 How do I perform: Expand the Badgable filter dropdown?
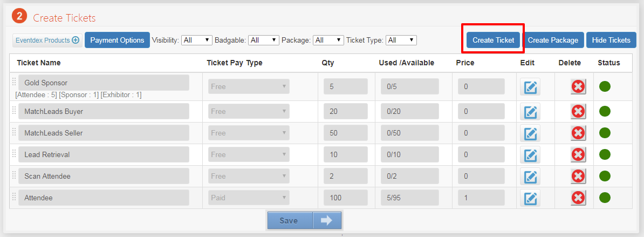(264, 40)
